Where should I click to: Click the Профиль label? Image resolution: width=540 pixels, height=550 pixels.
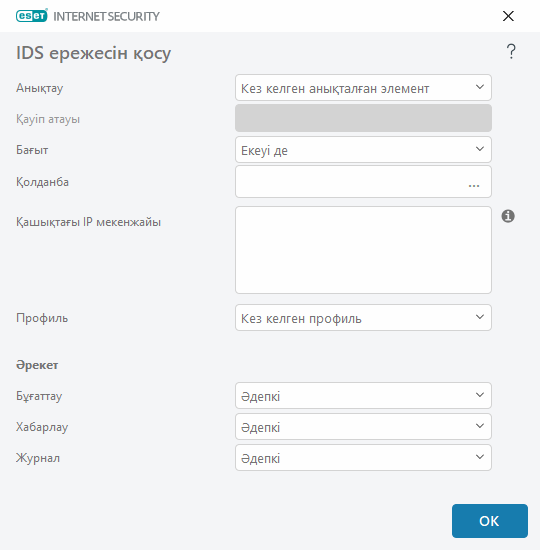tap(42, 318)
